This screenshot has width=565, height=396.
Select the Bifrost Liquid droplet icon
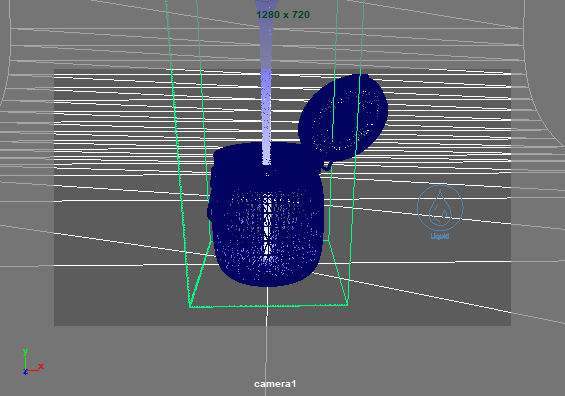[440, 208]
